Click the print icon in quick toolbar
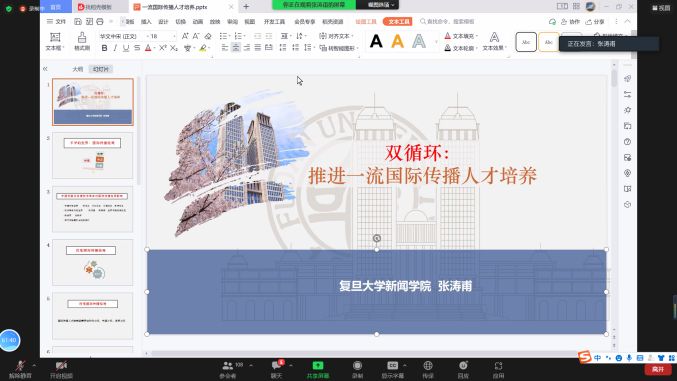677x381 pixels. pyautogui.click(x=100, y=21)
